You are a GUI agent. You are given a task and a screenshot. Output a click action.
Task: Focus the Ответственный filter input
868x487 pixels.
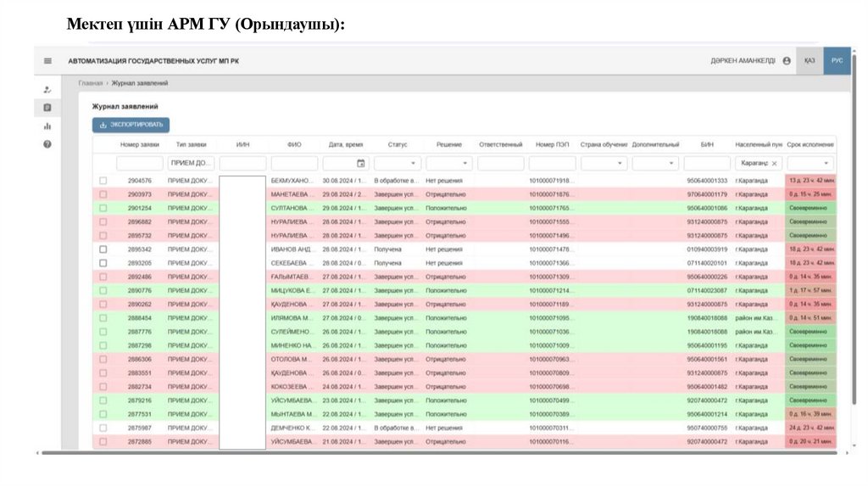[x=500, y=163]
